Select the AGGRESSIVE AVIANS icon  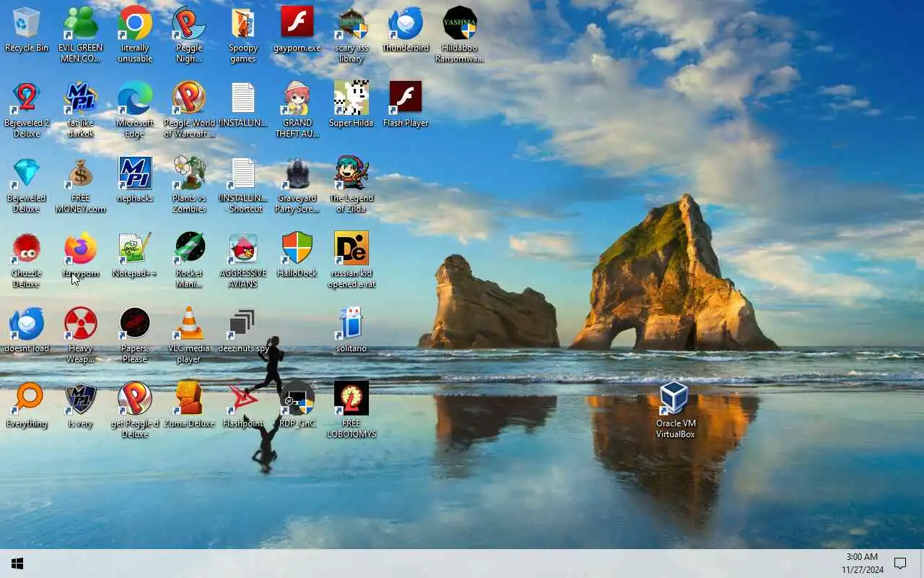pos(243,249)
